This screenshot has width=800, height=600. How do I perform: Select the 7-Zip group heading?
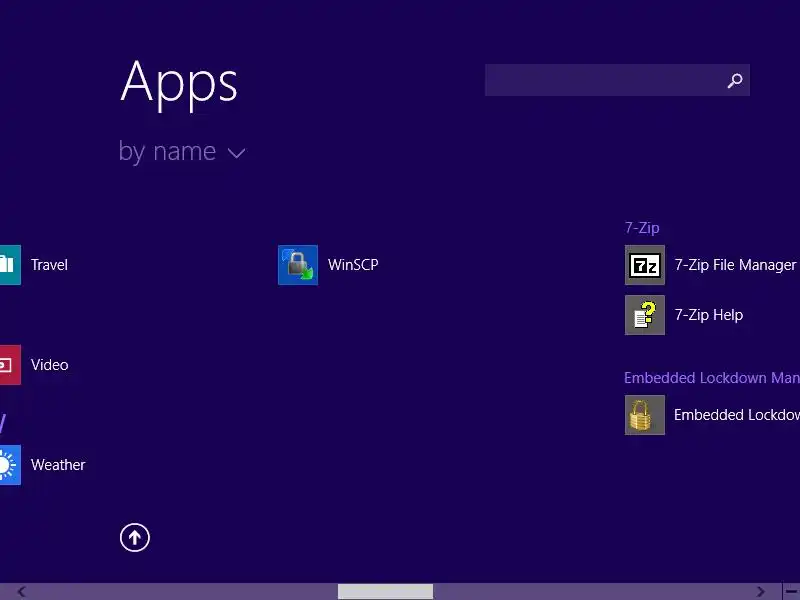(x=642, y=228)
